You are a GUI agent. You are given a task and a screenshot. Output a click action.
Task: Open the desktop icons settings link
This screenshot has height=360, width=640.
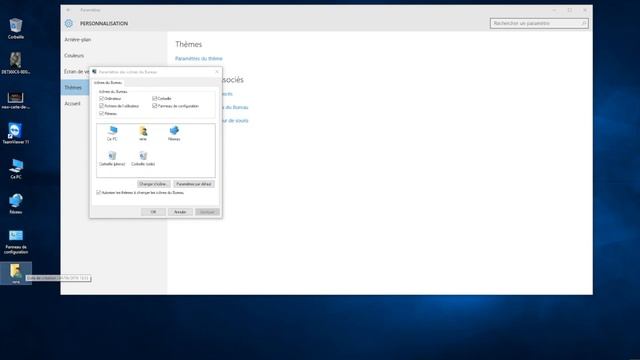pyautogui.click(x=235, y=107)
